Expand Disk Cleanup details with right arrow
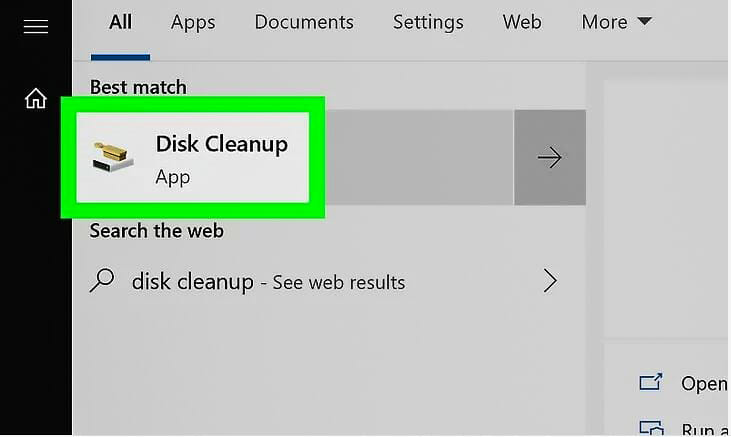 pyautogui.click(x=550, y=158)
